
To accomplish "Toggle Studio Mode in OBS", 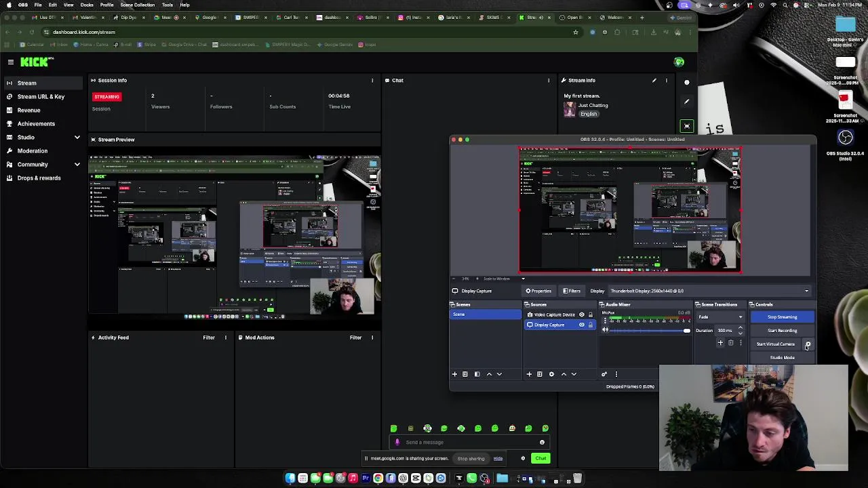I will click(782, 357).
